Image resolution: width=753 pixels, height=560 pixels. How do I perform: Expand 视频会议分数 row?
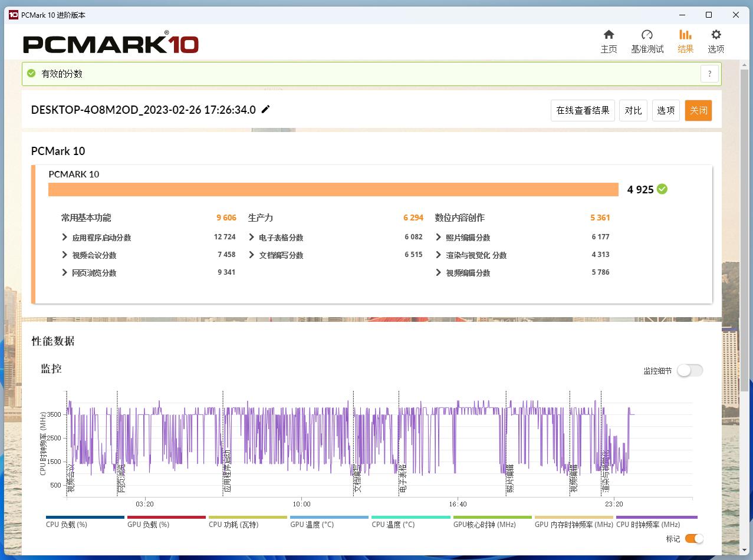point(65,255)
